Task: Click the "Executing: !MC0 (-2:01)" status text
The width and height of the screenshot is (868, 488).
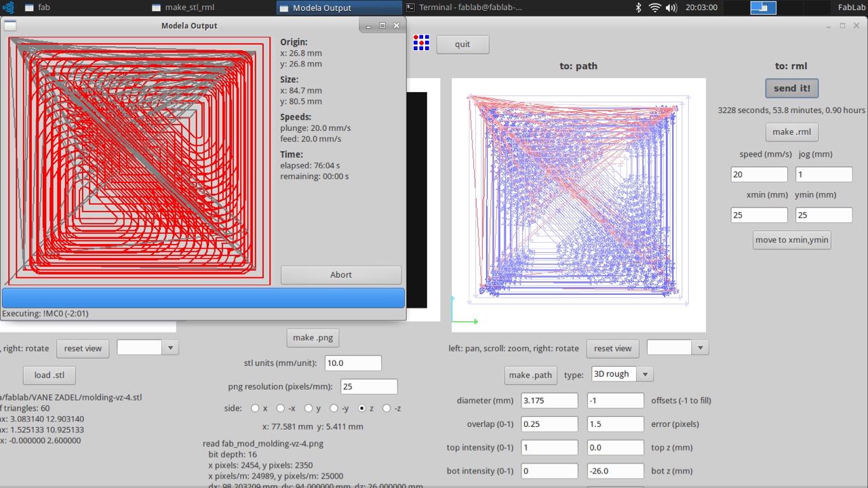Action: click(46, 314)
